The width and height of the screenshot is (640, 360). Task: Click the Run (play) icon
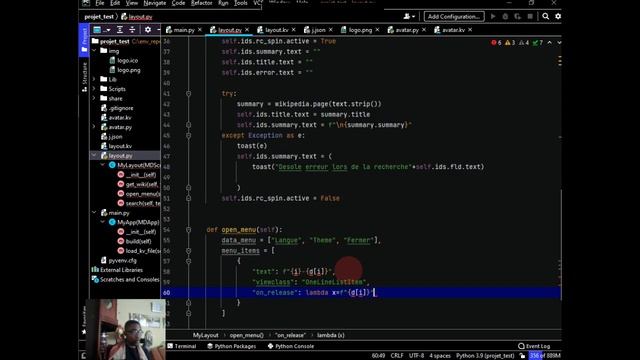tap(493, 16)
